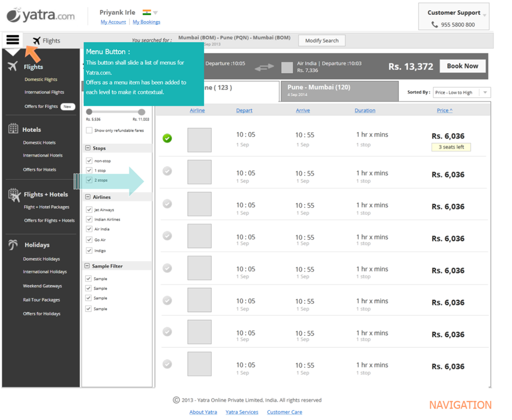Uncheck the 1 stop filter
512x420 pixels.
89,170
